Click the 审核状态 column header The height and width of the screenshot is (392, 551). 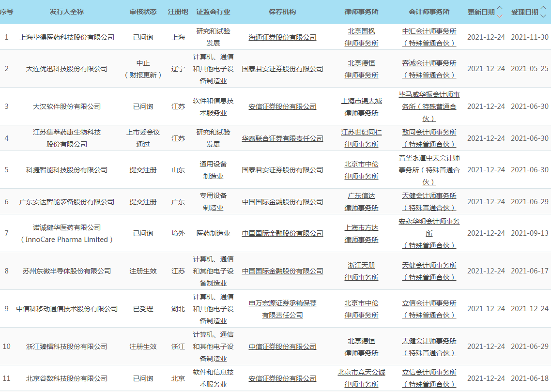point(143,12)
